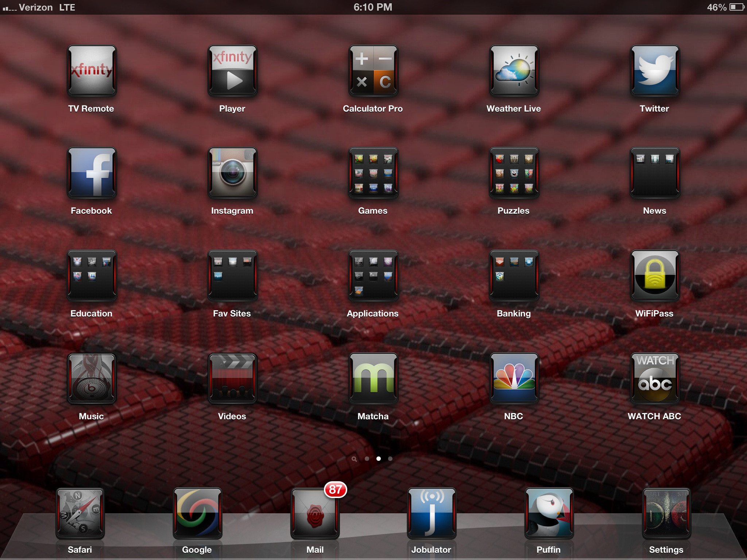
Task: Tap the Weather Live icon
Action: point(514,70)
